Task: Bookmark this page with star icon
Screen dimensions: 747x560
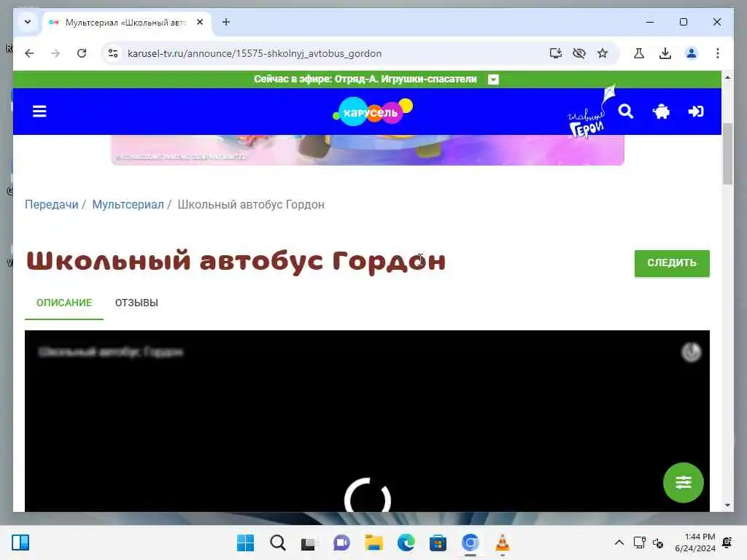Action: (x=602, y=53)
